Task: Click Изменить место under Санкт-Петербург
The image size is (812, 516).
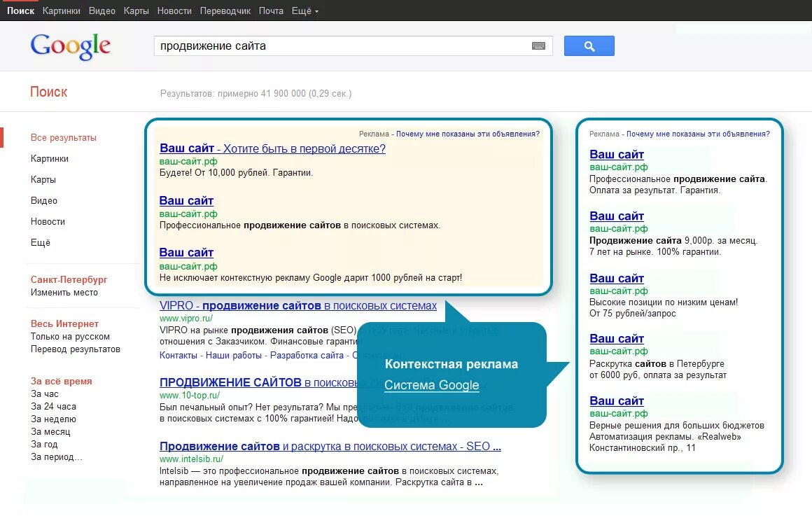Action: click(64, 292)
